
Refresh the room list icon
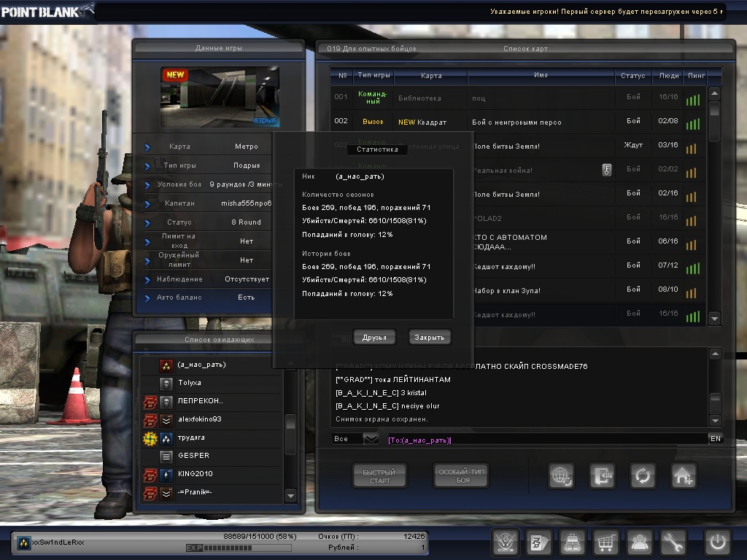click(x=643, y=475)
